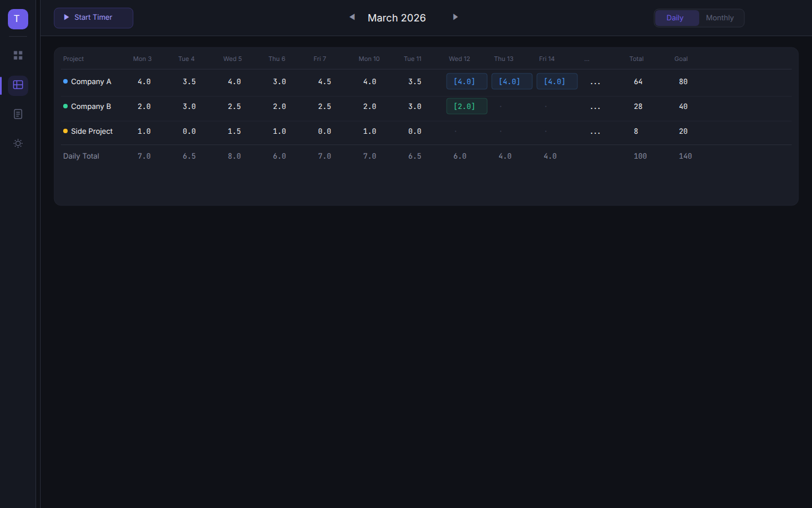Expand hidden days for Company A row
812x508 pixels.
[x=595, y=82]
